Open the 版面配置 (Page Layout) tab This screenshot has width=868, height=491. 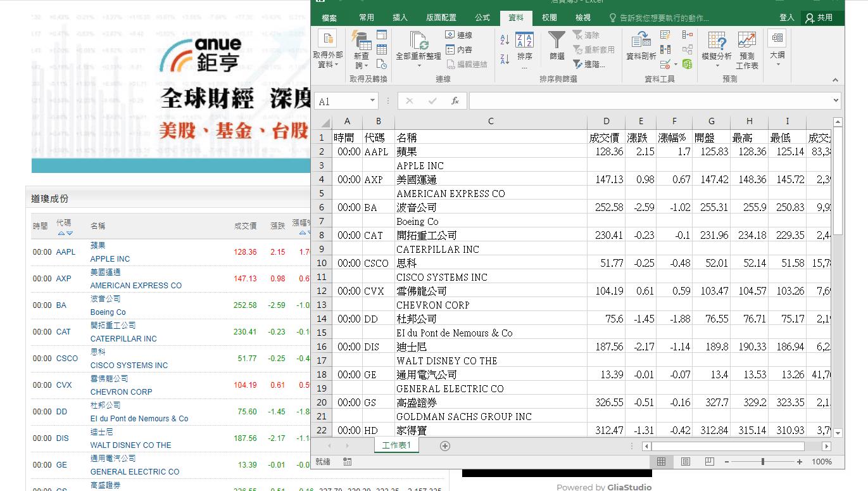click(441, 18)
